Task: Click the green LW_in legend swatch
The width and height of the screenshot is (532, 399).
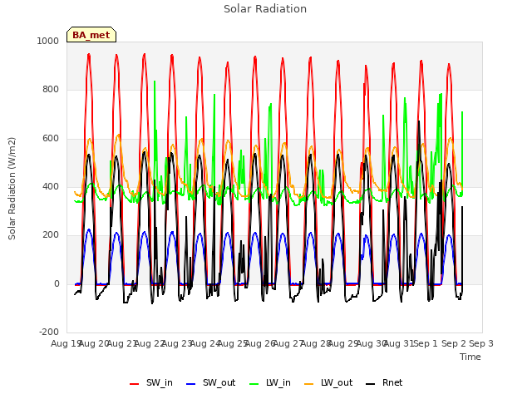Action: [254, 384]
